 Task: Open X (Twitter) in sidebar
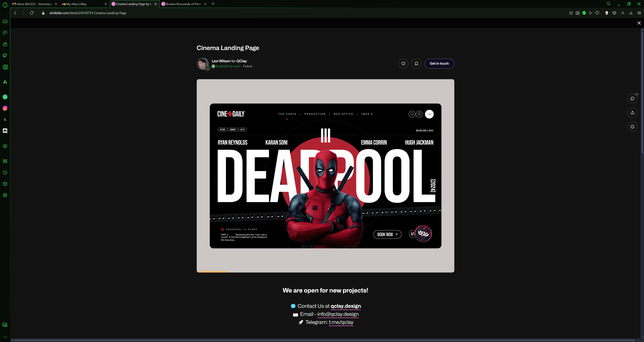(5, 120)
